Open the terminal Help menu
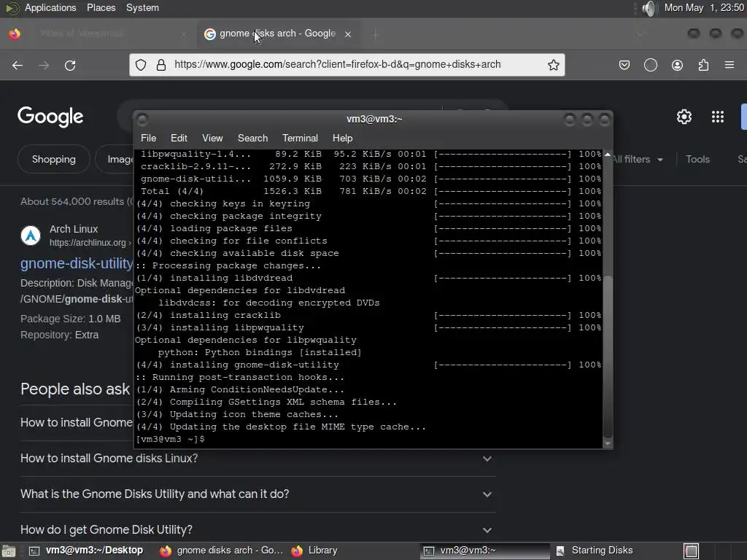The image size is (747, 560). (x=343, y=138)
